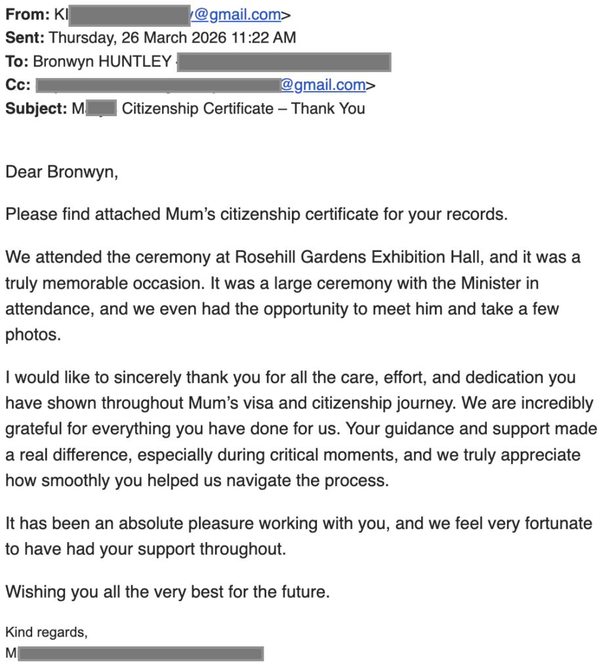Open the Cc gmail.com address link
The image size is (616, 672).
(323, 85)
